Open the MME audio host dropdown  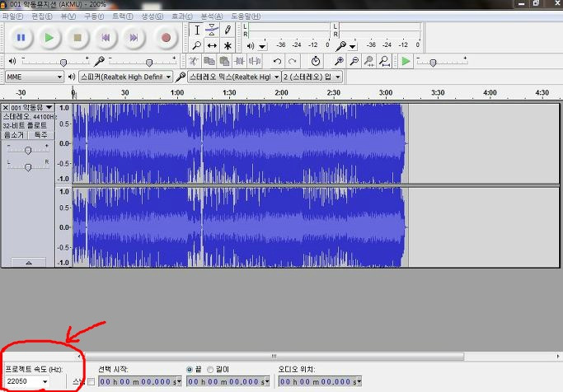point(35,77)
